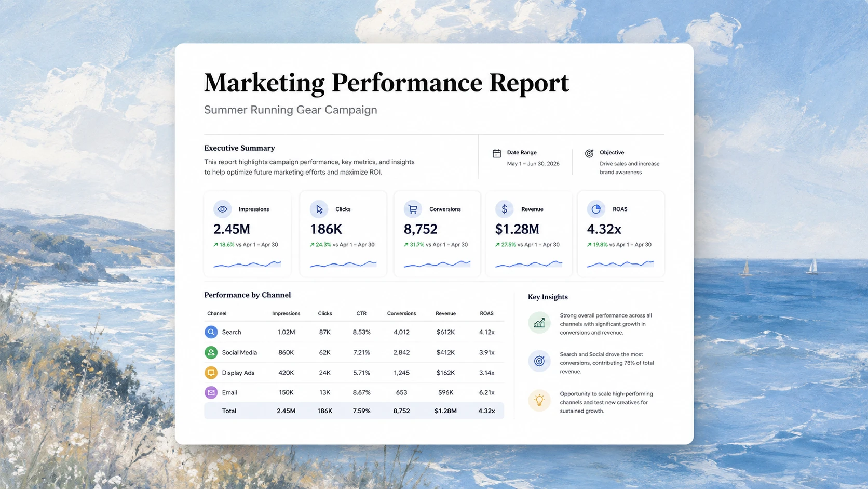The image size is (868, 489).
Task: Click the ROAS sparkline chart
Action: coord(620,264)
